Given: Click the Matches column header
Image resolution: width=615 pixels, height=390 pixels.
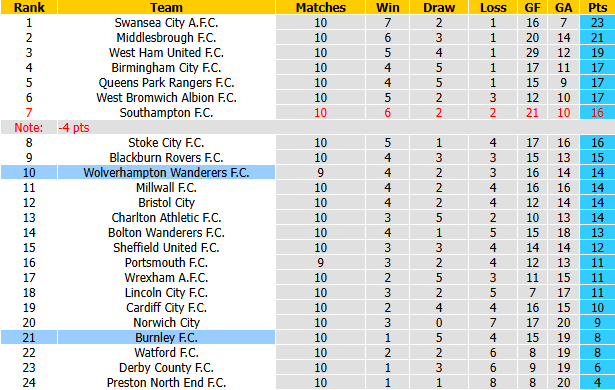Looking at the screenshot, I should [x=320, y=7].
